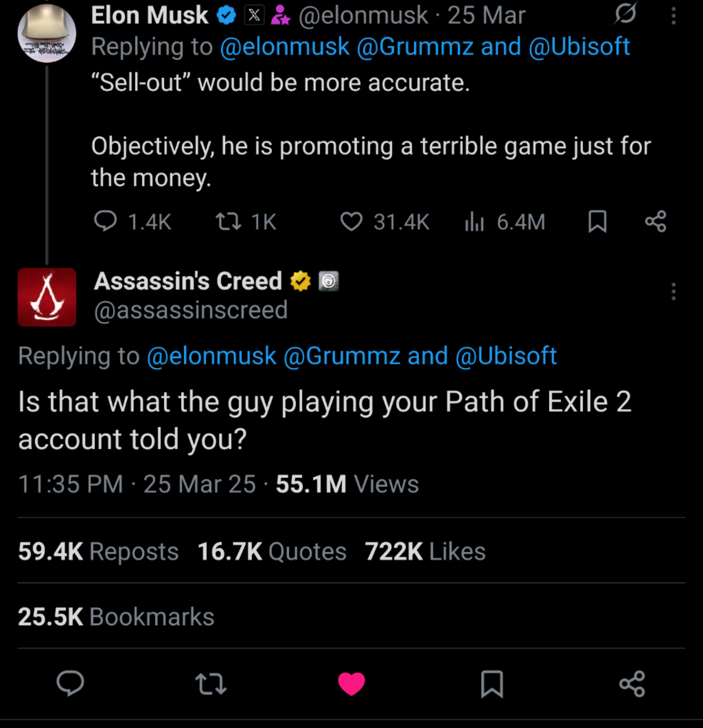Open more options for Elon Musk's tweet

pos(673,16)
